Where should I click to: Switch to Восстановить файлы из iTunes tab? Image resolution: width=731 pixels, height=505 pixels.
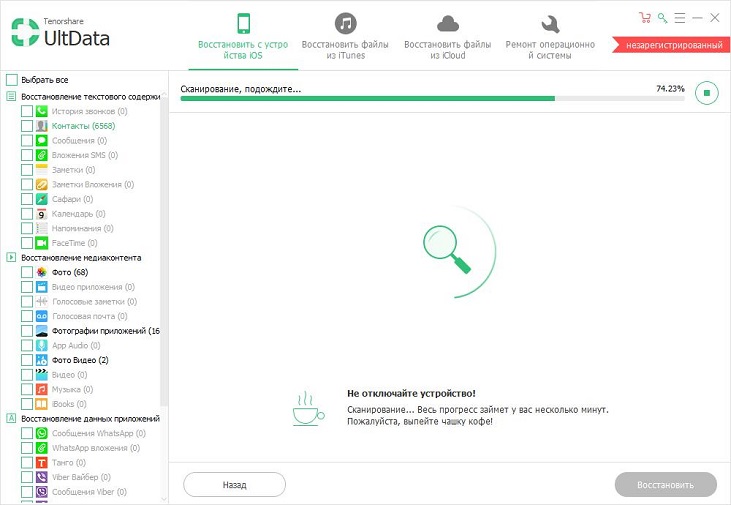coord(345,36)
